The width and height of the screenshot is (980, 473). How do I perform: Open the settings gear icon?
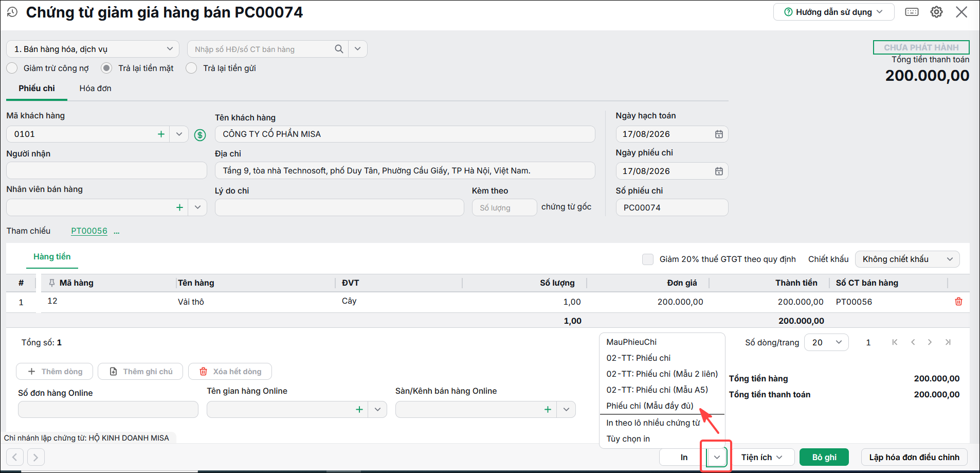point(936,12)
